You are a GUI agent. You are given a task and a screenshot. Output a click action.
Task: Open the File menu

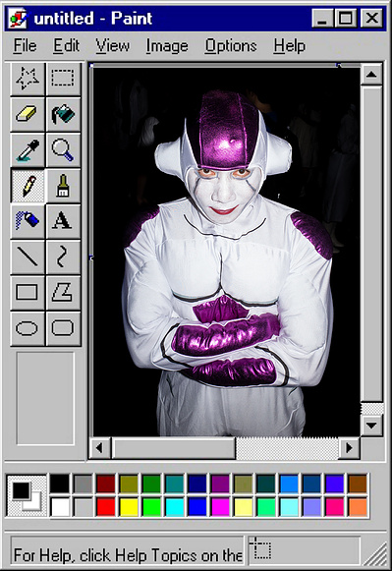[26, 46]
